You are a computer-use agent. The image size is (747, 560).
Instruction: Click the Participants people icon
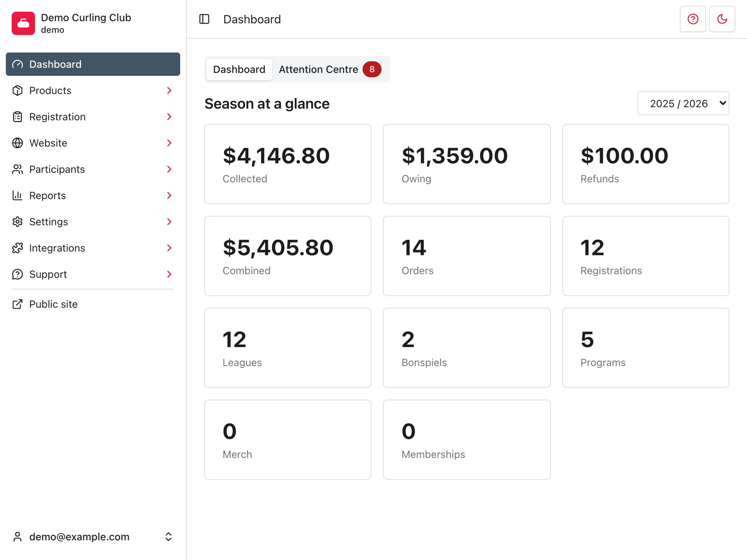[18, 169]
